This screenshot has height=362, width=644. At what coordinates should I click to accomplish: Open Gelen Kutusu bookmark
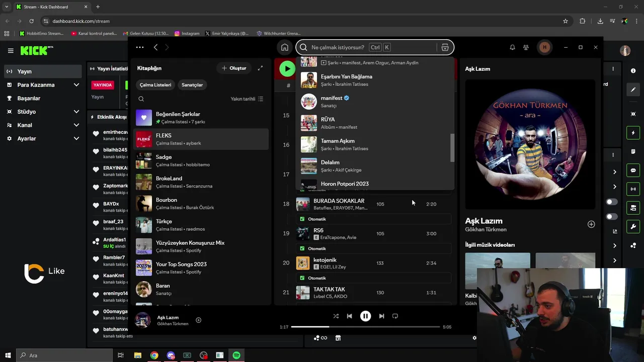[x=145, y=34]
